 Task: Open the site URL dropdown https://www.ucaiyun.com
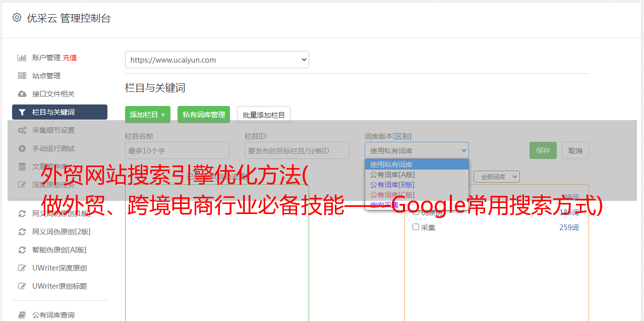217,60
